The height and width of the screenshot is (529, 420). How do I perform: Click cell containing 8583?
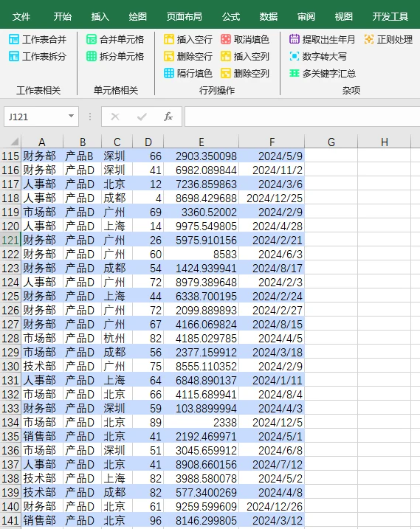202,254
